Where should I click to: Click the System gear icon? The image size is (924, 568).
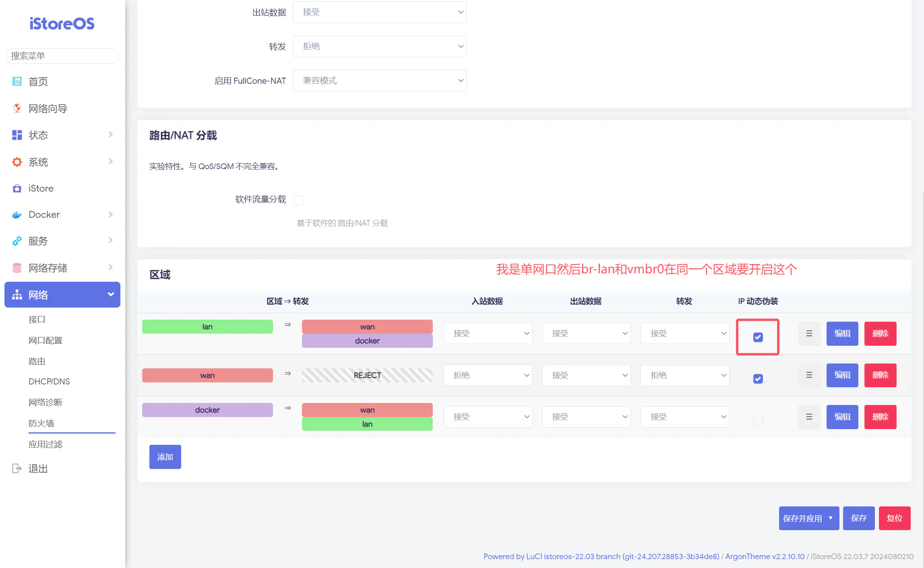[17, 162]
